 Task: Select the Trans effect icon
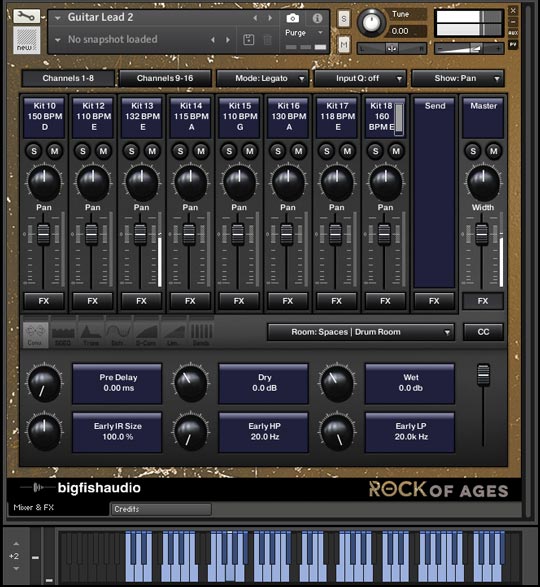[x=91, y=334]
